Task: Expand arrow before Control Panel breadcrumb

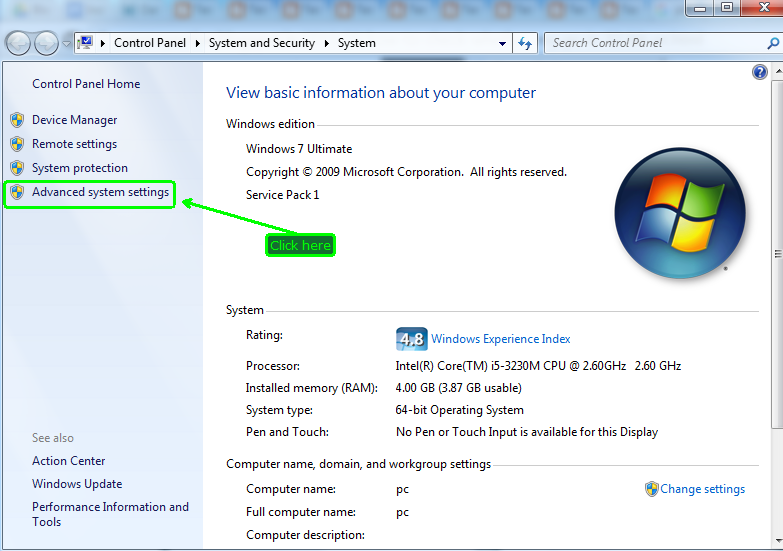Action: [103, 43]
